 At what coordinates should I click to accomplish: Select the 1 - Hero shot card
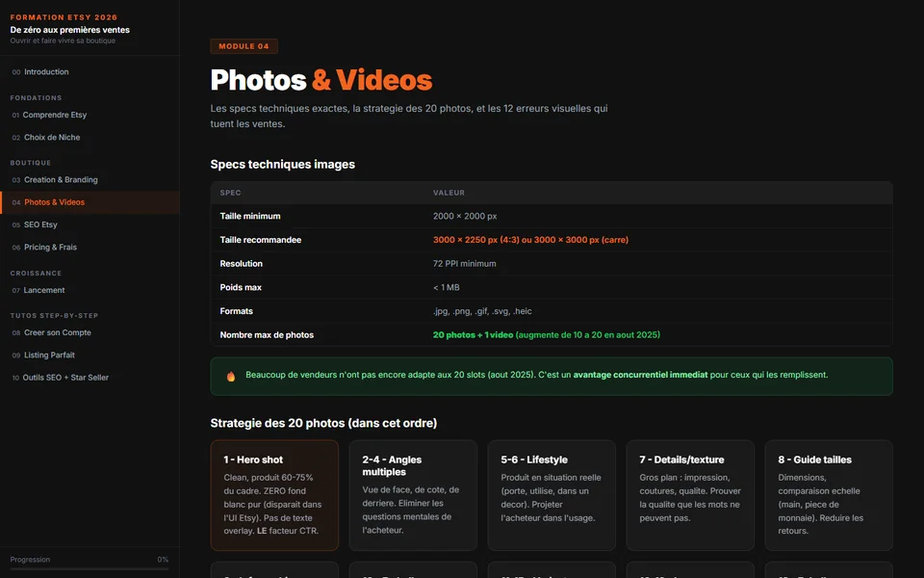click(274, 495)
